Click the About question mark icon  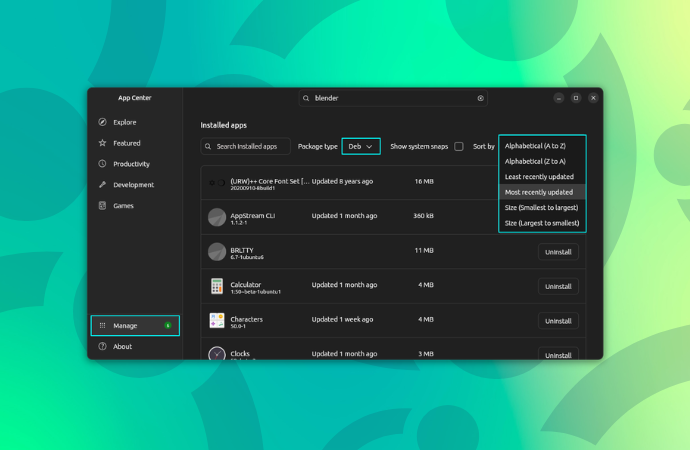tap(102, 347)
